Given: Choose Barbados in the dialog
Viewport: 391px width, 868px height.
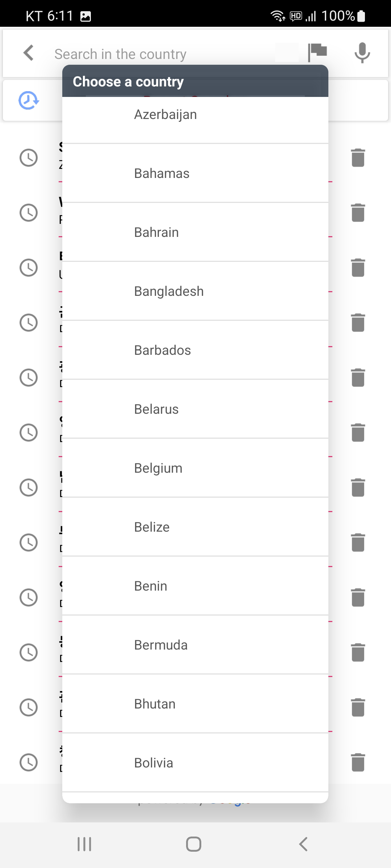Looking at the screenshot, I should [195, 350].
